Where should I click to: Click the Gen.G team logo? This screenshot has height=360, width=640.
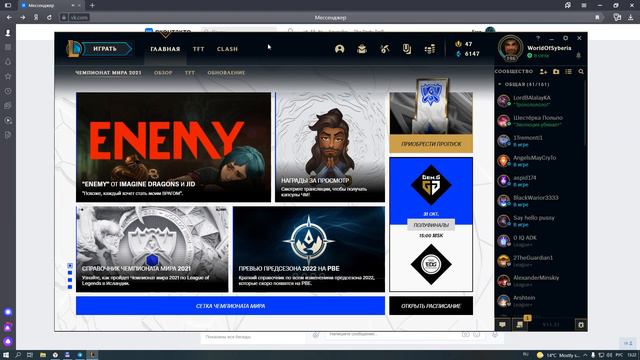(431, 185)
